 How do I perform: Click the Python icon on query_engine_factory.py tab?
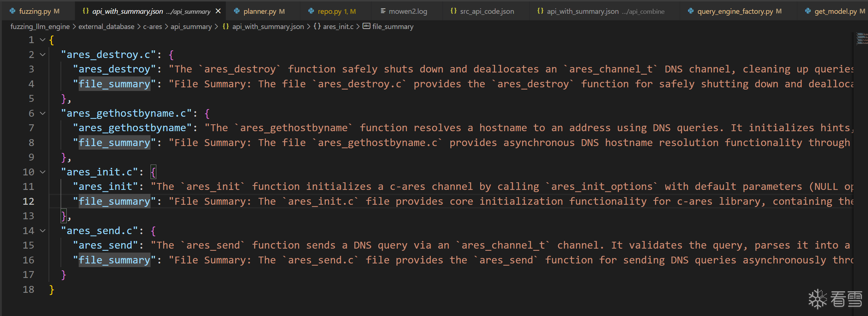[x=691, y=11]
